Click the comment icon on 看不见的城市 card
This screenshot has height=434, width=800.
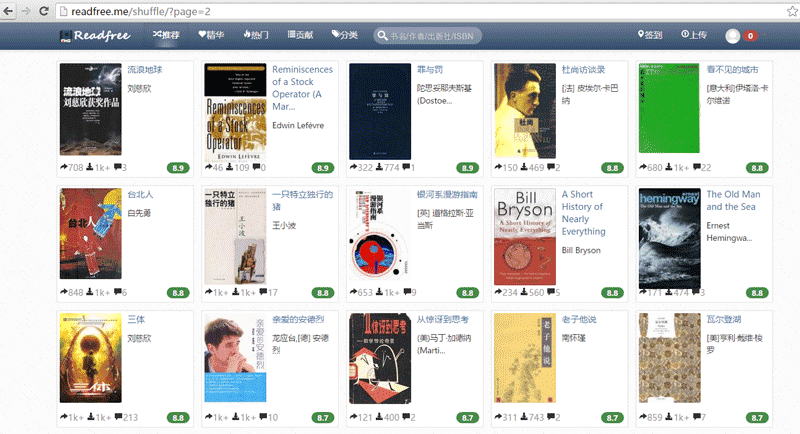pyautogui.click(x=697, y=167)
